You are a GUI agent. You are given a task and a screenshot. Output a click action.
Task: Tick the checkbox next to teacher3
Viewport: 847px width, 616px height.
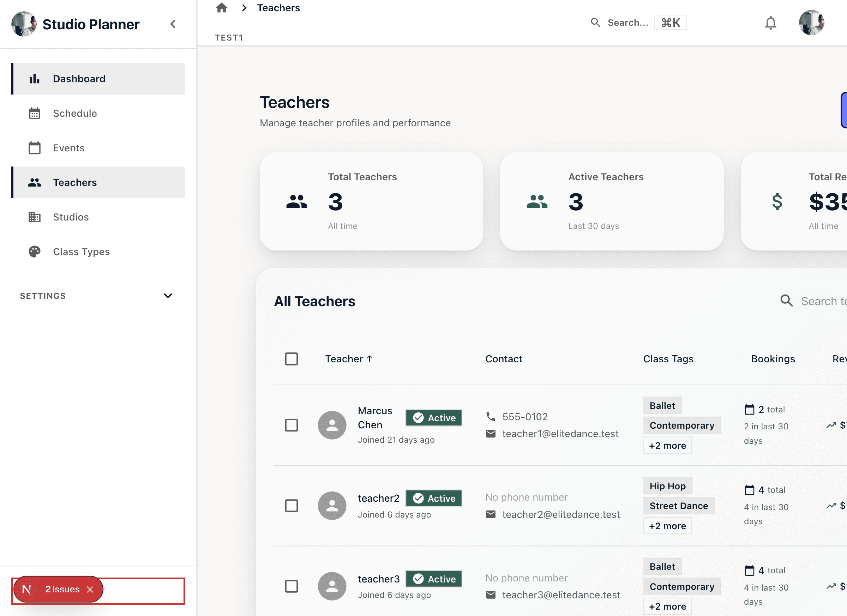click(x=292, y=586)
